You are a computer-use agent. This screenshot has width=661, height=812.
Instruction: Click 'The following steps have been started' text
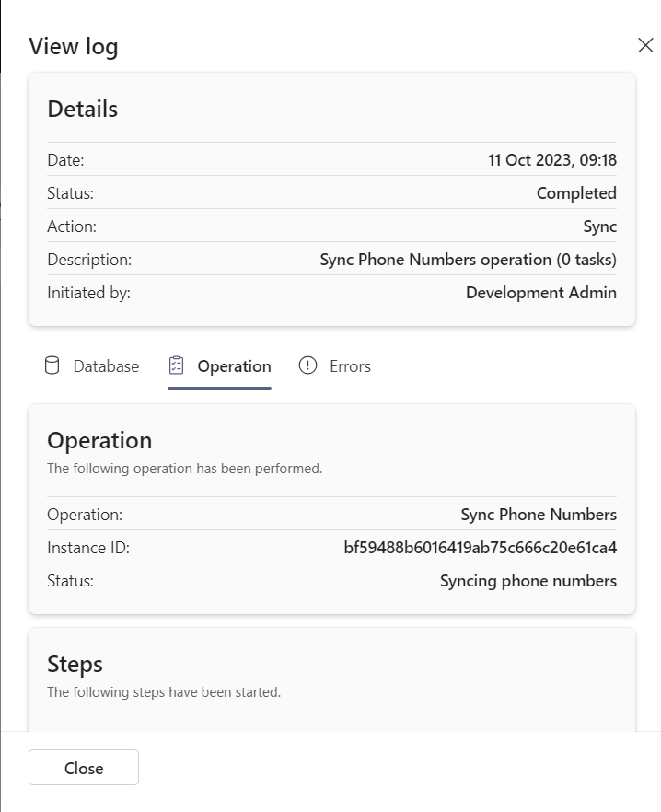coord(164,691)
